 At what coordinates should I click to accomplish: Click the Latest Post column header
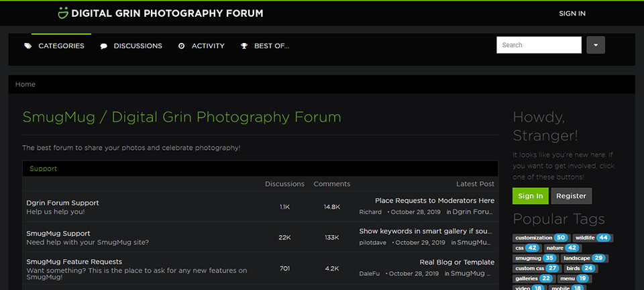pos(475,184)
